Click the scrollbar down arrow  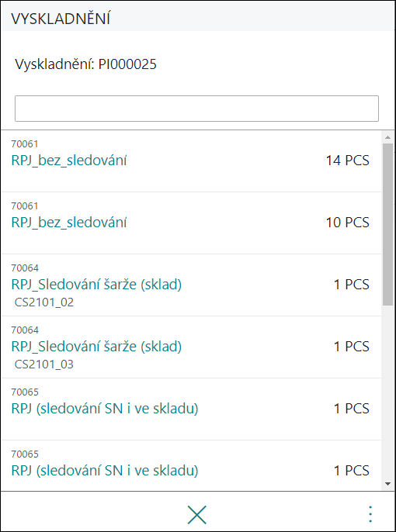388,484
